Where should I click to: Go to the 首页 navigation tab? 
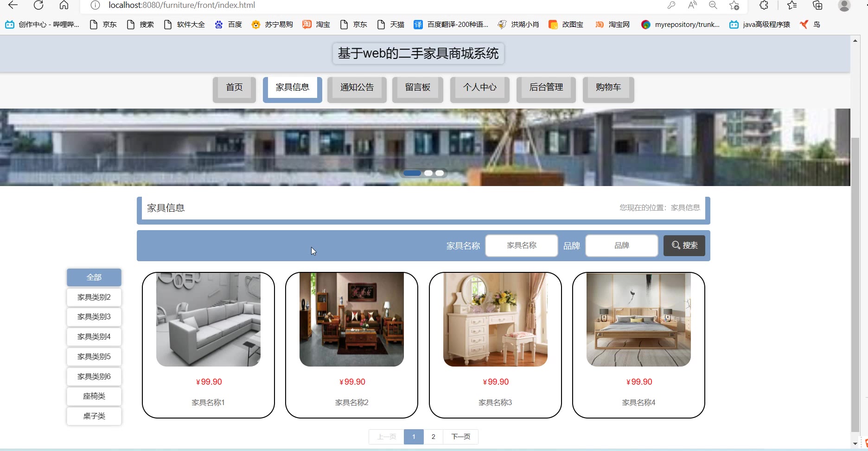[234, 89]
